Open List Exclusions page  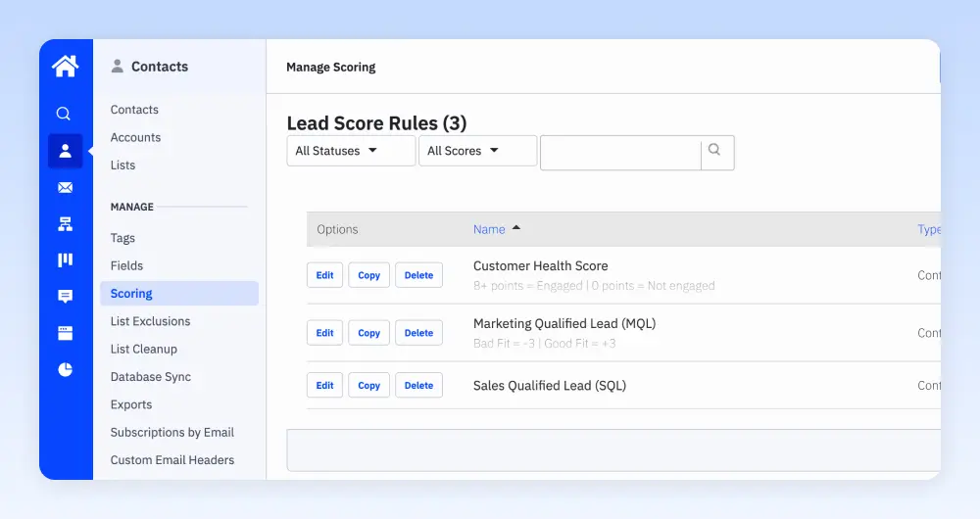[150, 321]
